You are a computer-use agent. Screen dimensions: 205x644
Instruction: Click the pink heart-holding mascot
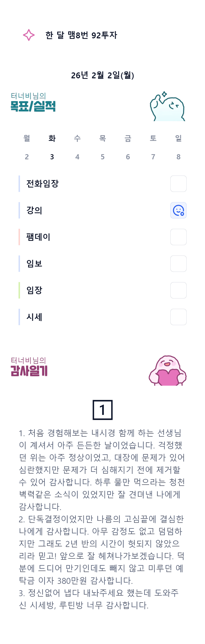(x=168, y=370)
